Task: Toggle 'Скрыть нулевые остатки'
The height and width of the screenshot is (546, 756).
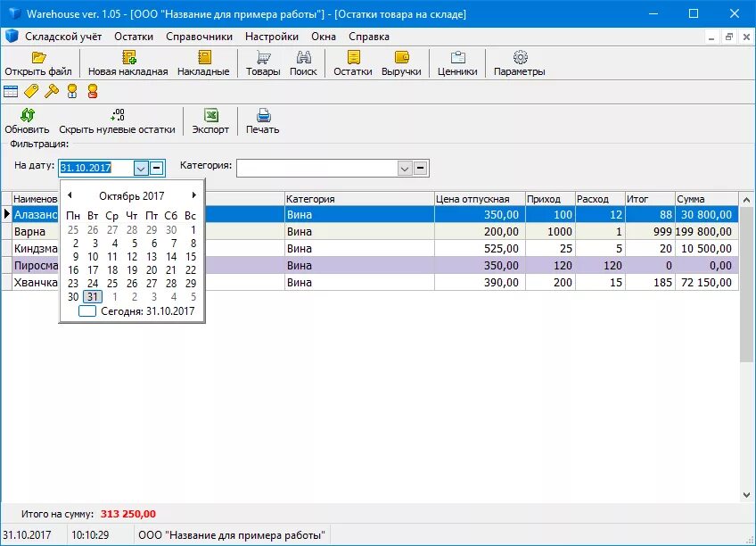Action: (117, 121)
